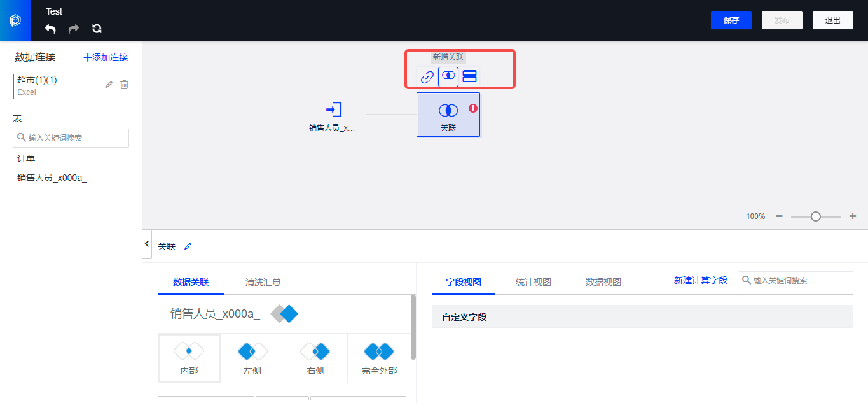Image resolution: width=868 pixels, height=417 pixels.
Task: Switch to 清洗汇总 tab
Action: pyautogui.click(x=263, y=282)
